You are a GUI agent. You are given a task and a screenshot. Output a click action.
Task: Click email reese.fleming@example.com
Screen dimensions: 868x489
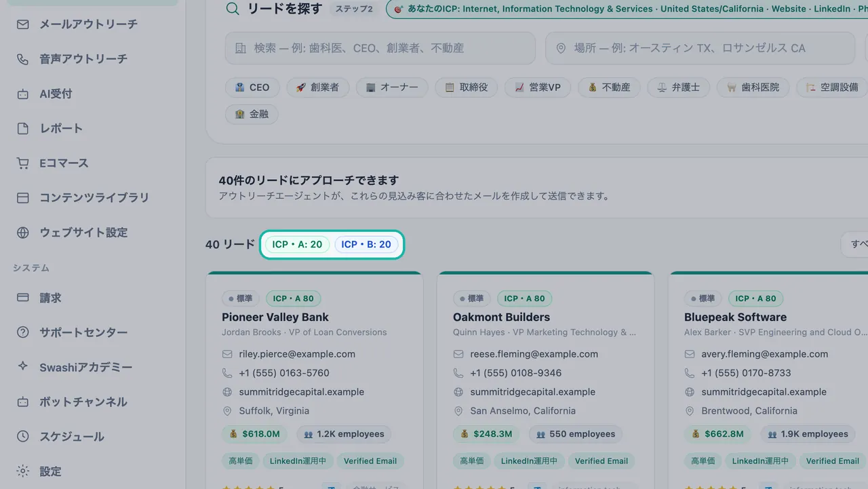click(534, 354)
